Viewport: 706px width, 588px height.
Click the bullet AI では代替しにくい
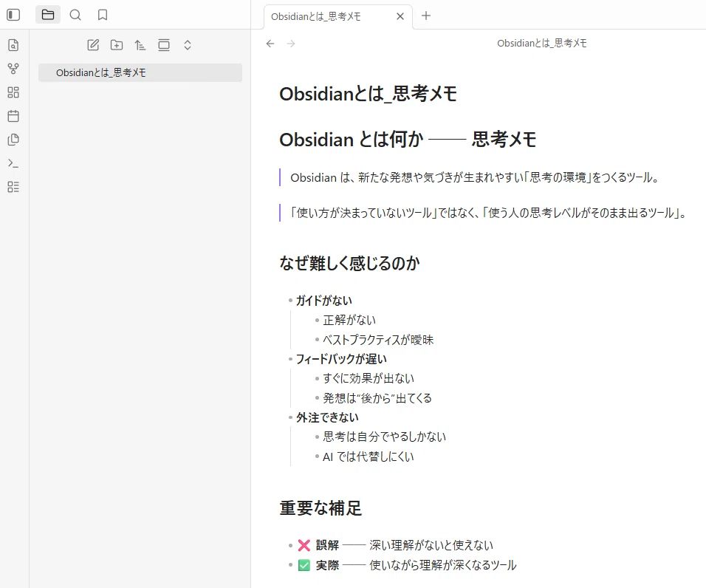tap(368, 457)
